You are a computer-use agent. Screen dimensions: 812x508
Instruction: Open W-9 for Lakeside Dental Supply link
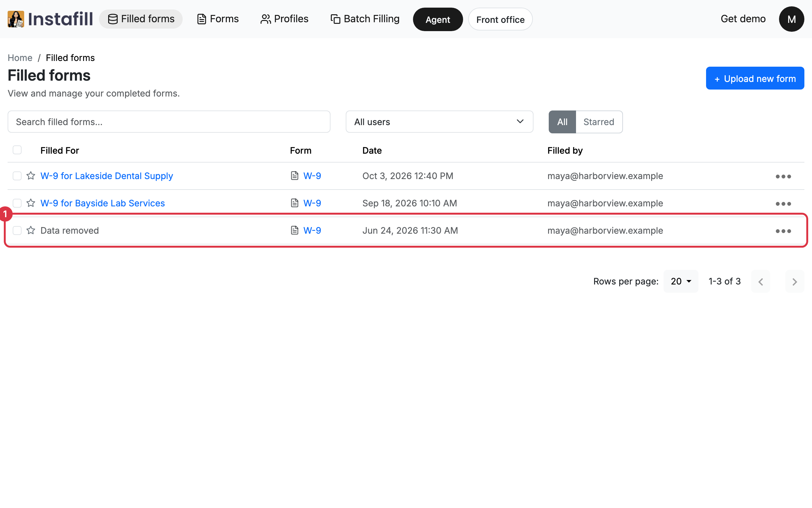(107, 176)
